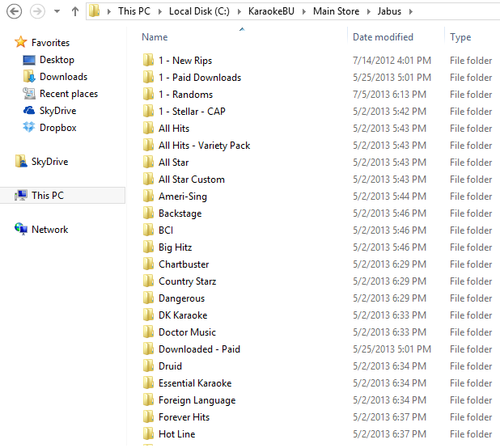Click the Up one level arrow
Screen dimensions: 500x448
pyautogui.click(x=74, y=11)
